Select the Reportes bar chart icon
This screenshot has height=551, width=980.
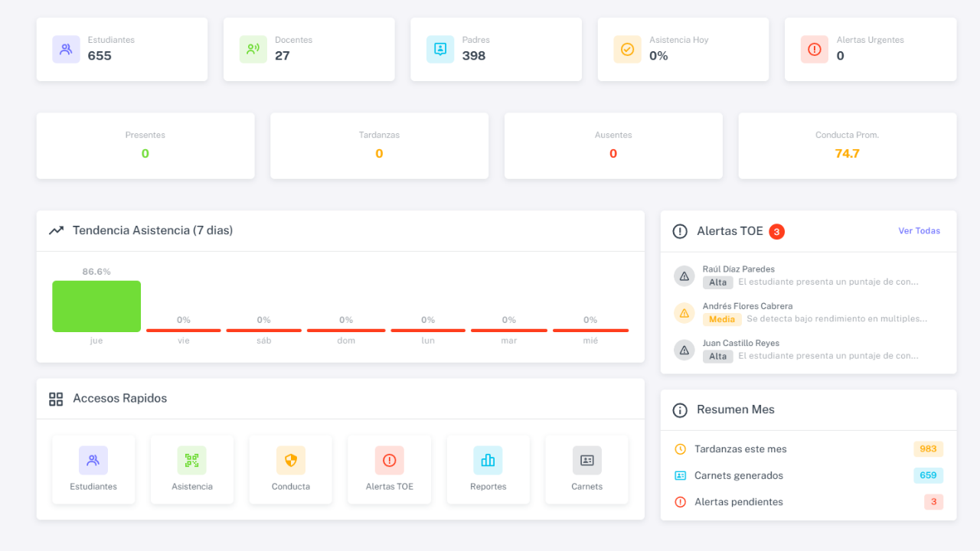tap(488, 460)
